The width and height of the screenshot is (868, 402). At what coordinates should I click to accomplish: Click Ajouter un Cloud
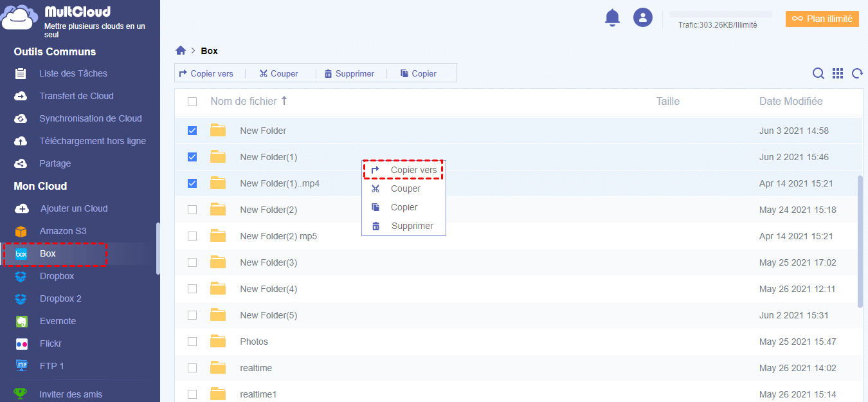click(74, 208)
